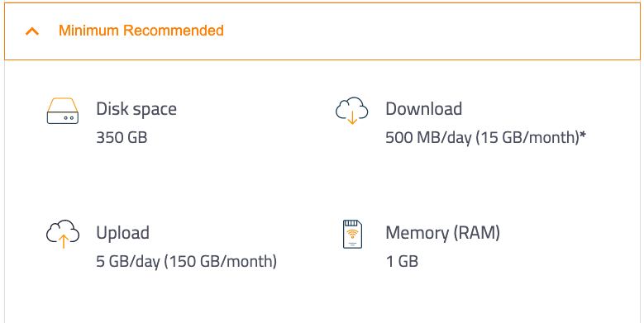Click the 350 GB disk value
This screenshot has height=323, width=644.
click(x=122, y=137)
